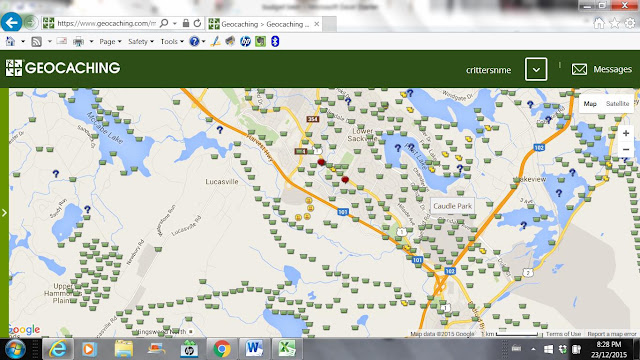Image resolution: width=640 pixels, height=360 pixels.
Task: Click the HP icon in browser toolbar
Action: tap(245, 41)
